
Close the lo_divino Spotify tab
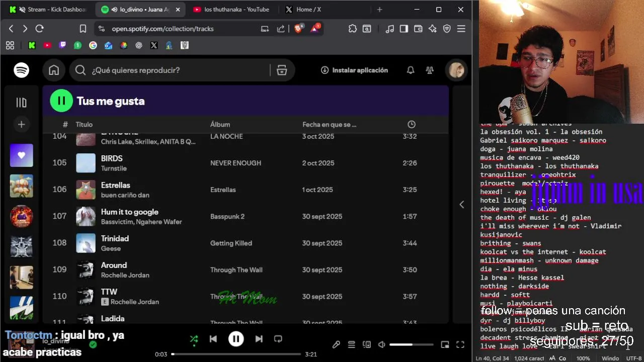(x=178, y=10)
